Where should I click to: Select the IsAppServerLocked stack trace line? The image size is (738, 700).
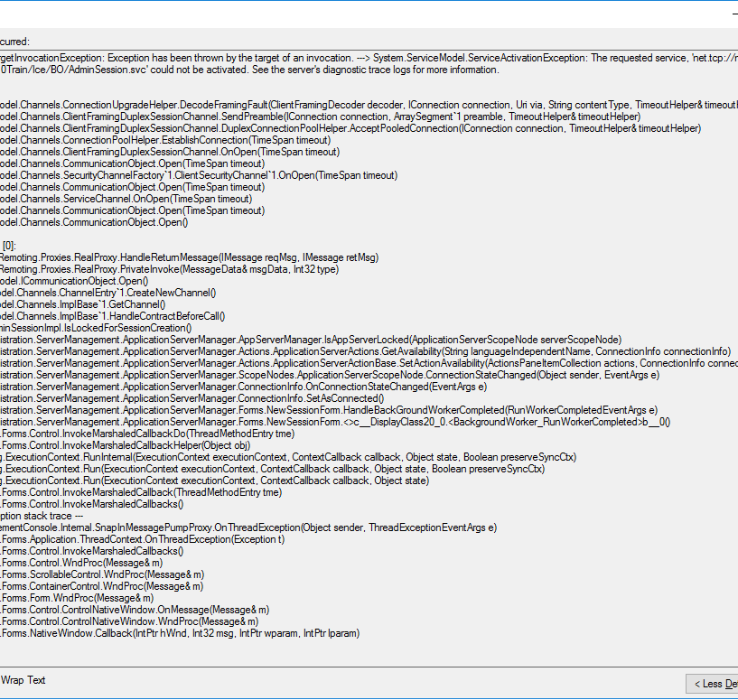click(x=316, y=340)
